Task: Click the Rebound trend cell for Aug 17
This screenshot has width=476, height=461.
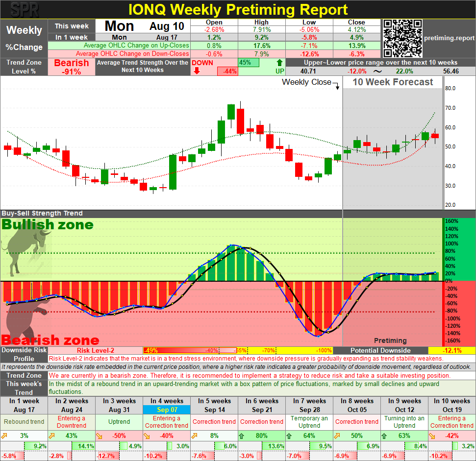Action: pos(24,422)
